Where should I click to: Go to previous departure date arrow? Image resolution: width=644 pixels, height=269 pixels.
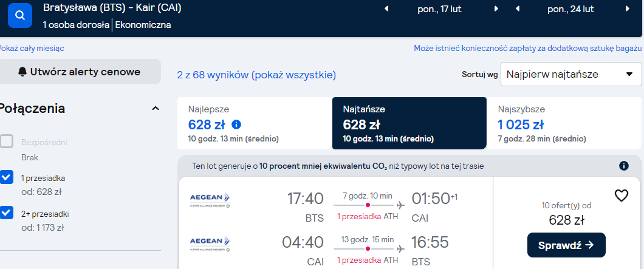(386, 9)
